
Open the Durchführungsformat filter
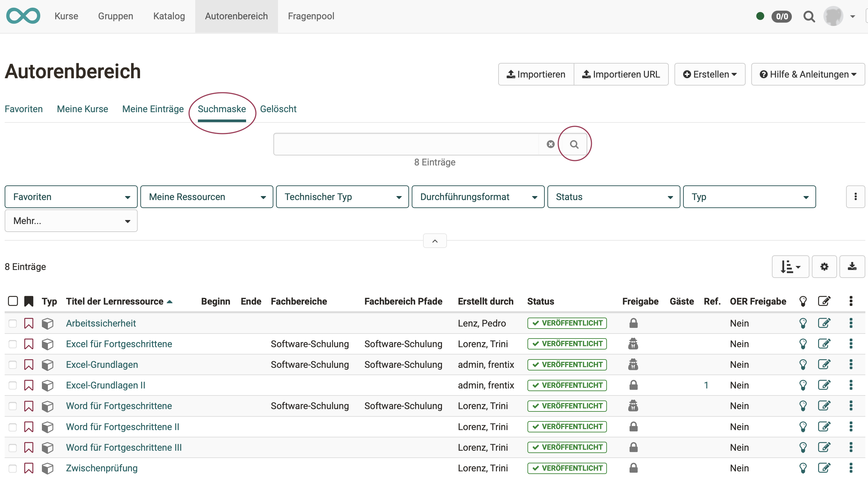click(x=478, y=197)
